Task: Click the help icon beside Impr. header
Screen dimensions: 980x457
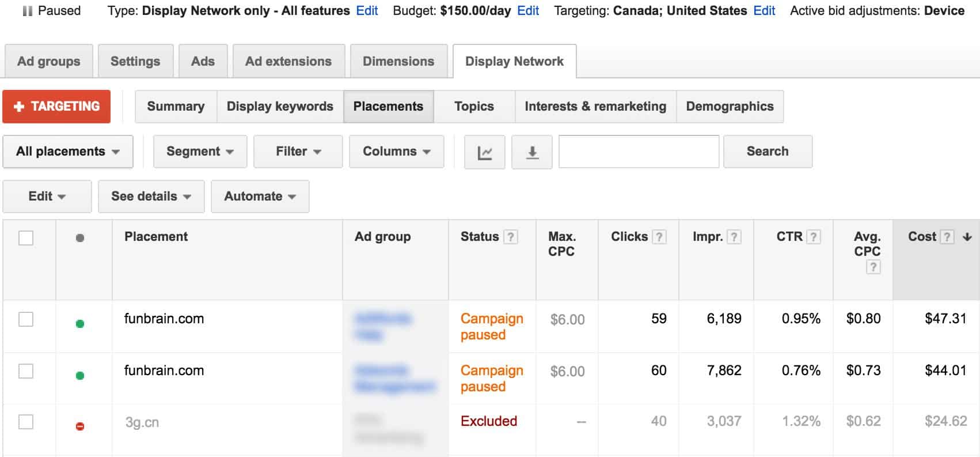Action: (734, 237)
